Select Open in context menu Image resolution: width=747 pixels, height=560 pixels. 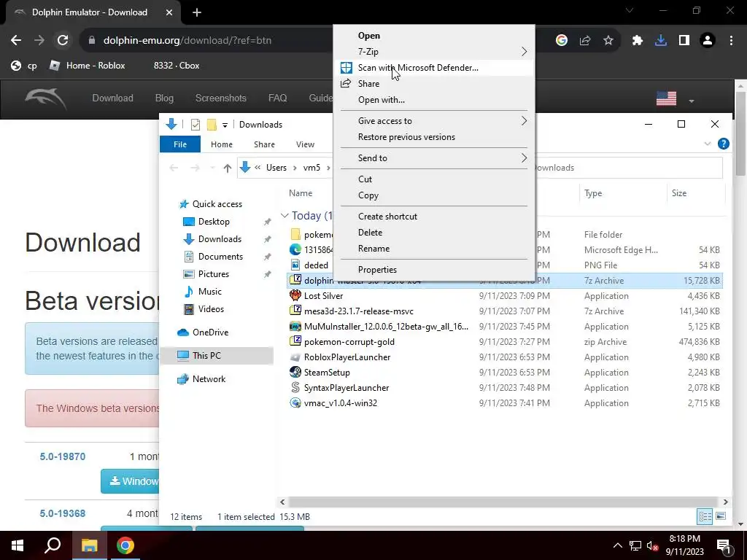[x=434, y=36]
